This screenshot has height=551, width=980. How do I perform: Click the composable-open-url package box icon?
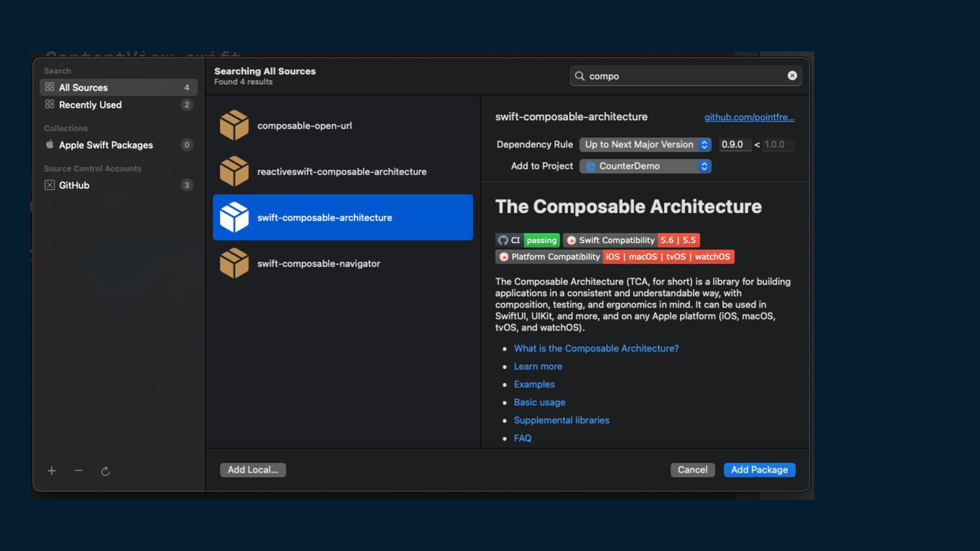click(x=234, y=126)
